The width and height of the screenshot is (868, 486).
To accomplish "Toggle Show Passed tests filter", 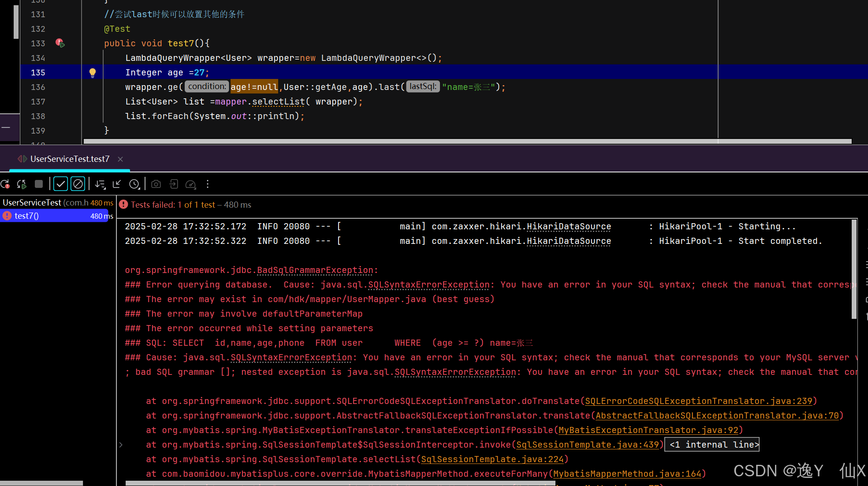I will (x=60, y=184).
